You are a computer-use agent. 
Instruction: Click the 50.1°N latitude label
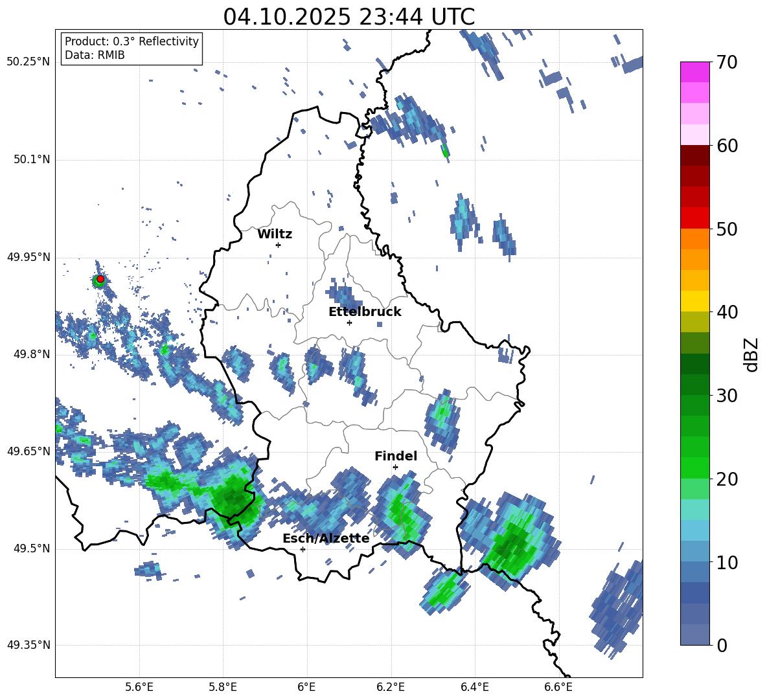point(32,160)
